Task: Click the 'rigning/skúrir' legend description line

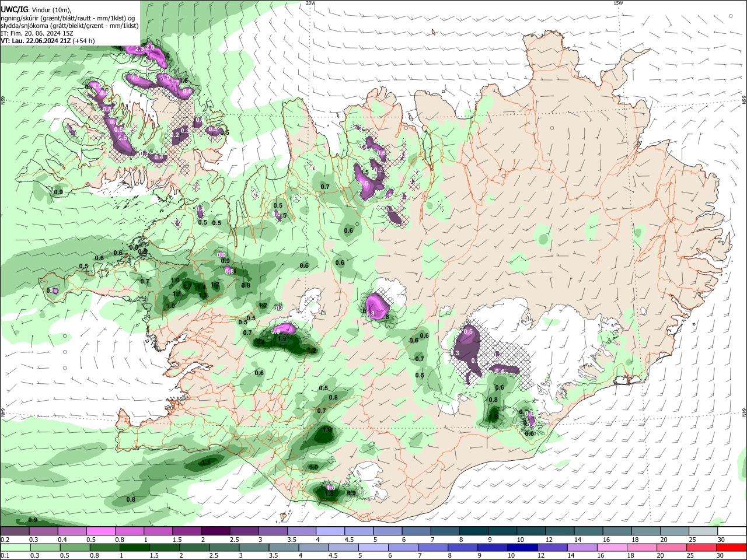Action: click(68, 17)
